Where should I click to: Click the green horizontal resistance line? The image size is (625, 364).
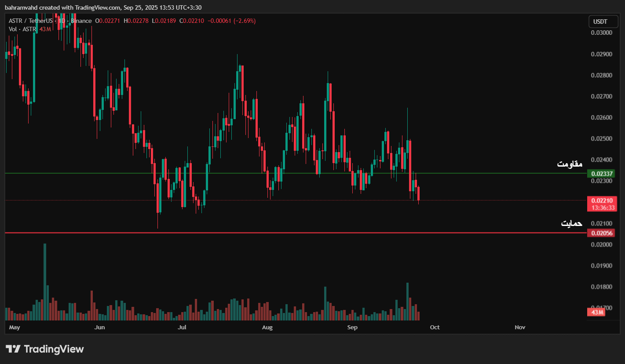(264, 173)
